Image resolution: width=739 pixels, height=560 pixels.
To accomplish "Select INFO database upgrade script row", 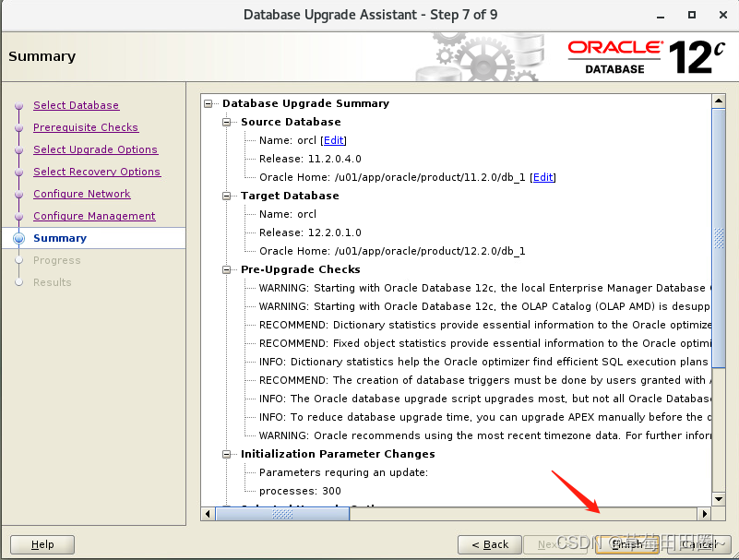I will pyautogui.click(x=485, y=399).
